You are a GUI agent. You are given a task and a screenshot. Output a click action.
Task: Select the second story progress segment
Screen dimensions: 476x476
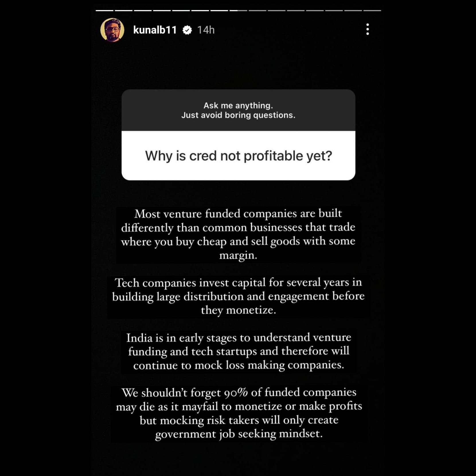pyautogui.click(x=124, y=11)
